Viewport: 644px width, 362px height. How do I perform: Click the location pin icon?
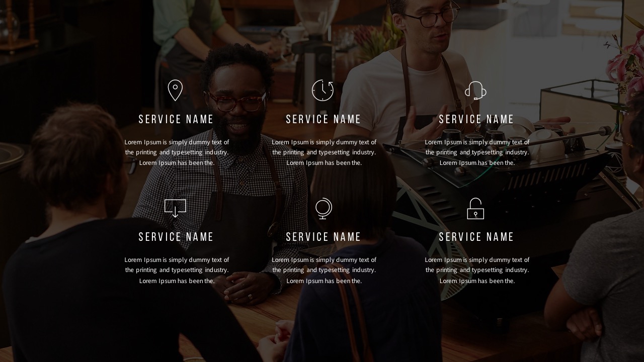click(175, 90)
